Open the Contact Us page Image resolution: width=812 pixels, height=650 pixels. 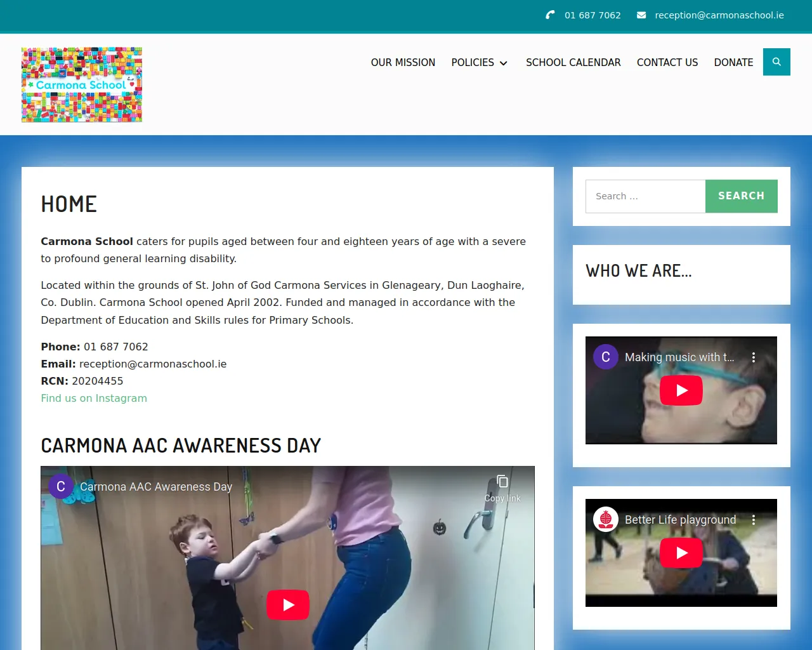tap(667, 62)
